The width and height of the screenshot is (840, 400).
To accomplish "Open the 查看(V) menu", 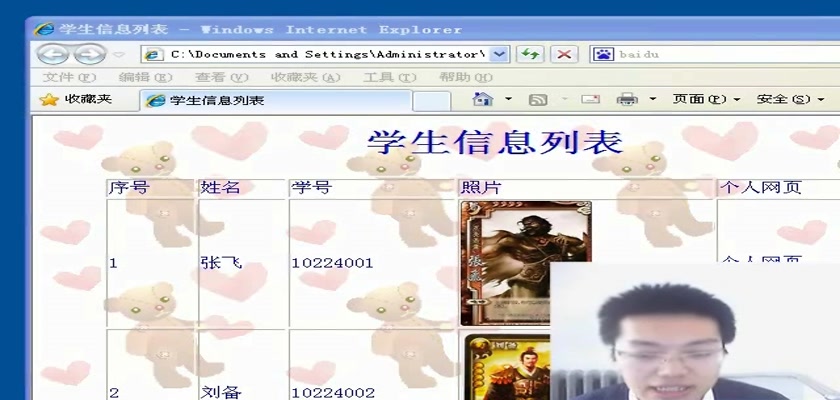I will (222, 77).
